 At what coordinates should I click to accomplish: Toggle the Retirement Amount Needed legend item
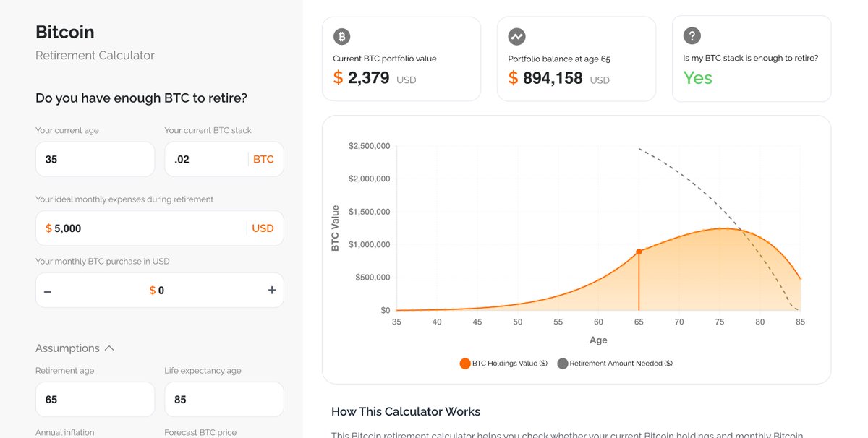click(x=615, y=364)
